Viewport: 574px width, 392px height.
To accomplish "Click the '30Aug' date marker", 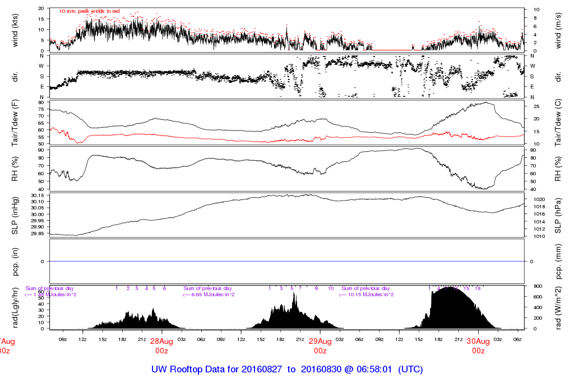I will 478,342.
